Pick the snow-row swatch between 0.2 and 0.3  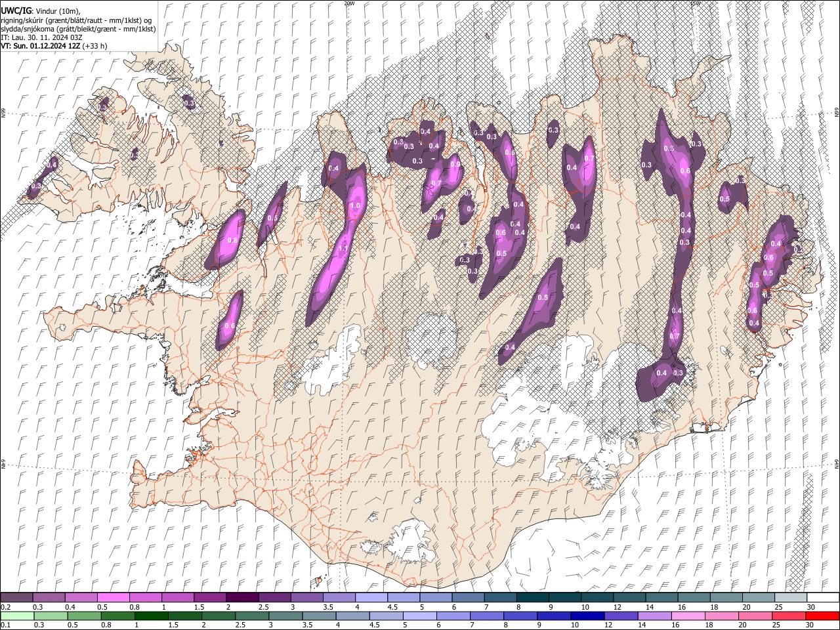(x=16, y=598)
